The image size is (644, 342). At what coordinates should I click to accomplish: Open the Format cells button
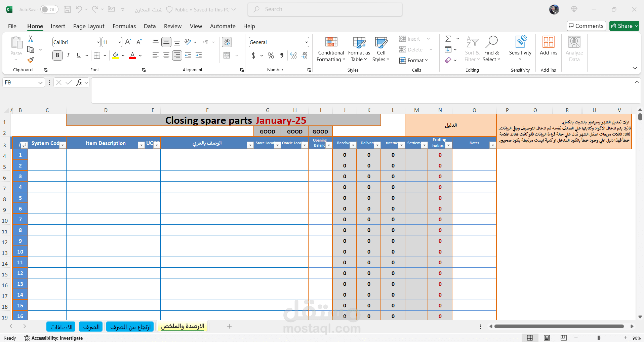[413, 61]
